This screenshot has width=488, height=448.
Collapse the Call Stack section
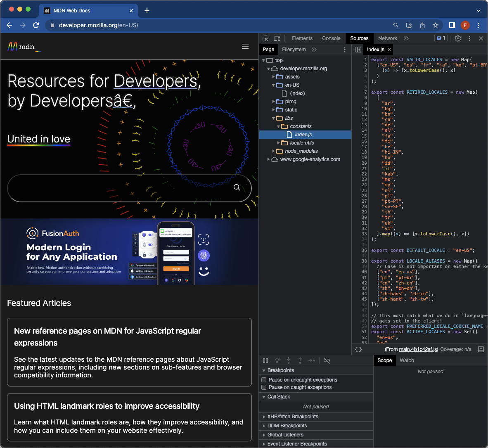(278, 397)
